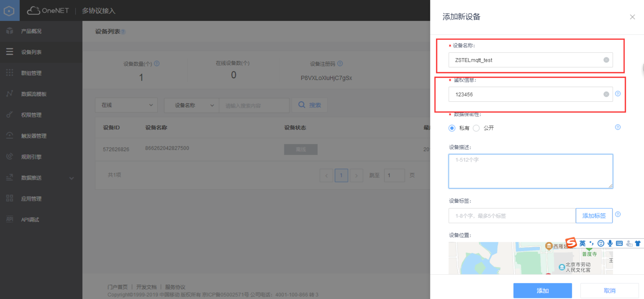This screenshot has width=644, height=299.
Task: Go to next page arrow
Action: tap(356, 175)
